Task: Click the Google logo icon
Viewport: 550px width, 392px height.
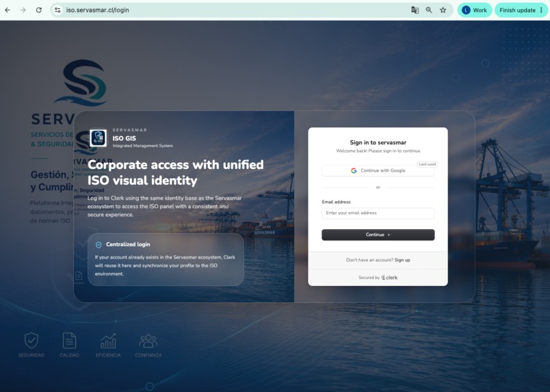Action: click(354, 170)
